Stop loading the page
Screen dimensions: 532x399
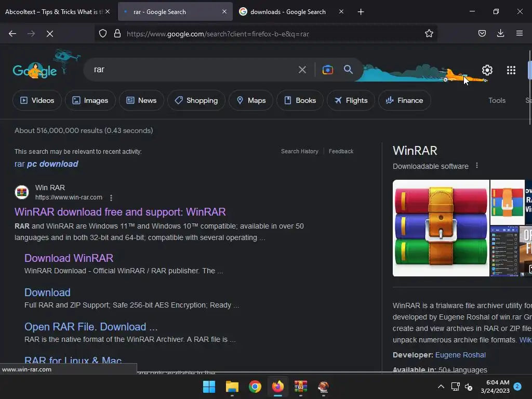pyautogui.click(x=50, y=34)
